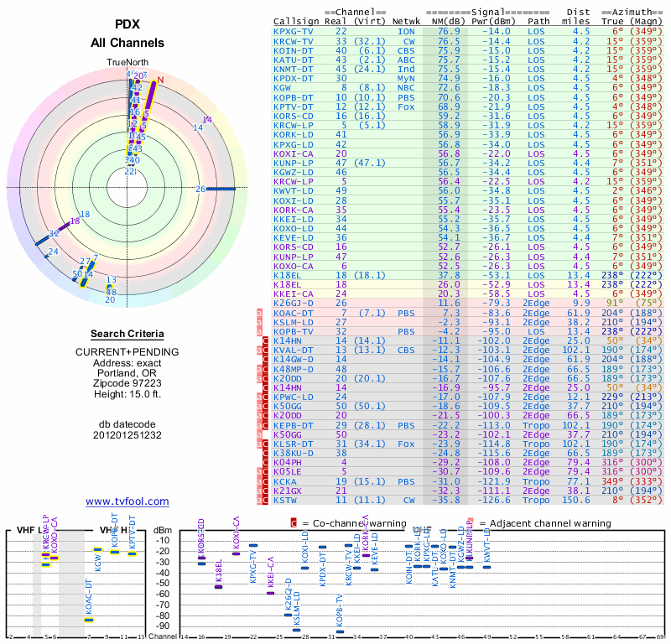Click the KSTW callsign in last row
This screenshot has width=671, height=644.
285,501
